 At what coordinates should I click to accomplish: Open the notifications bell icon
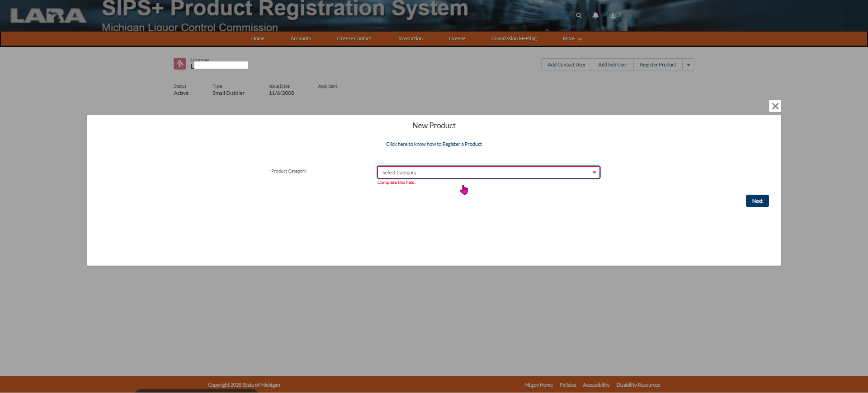click(x=595, y=15)
